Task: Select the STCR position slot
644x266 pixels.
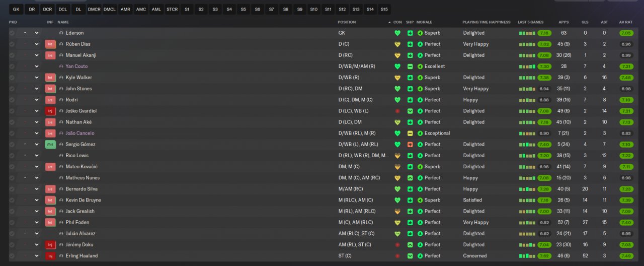Action: (x=172, y=9)
